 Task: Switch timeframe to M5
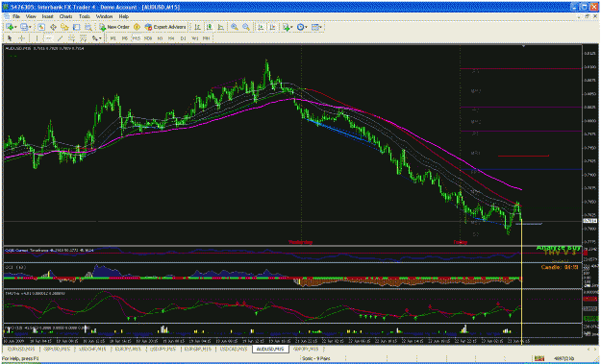tap(125, 38)
